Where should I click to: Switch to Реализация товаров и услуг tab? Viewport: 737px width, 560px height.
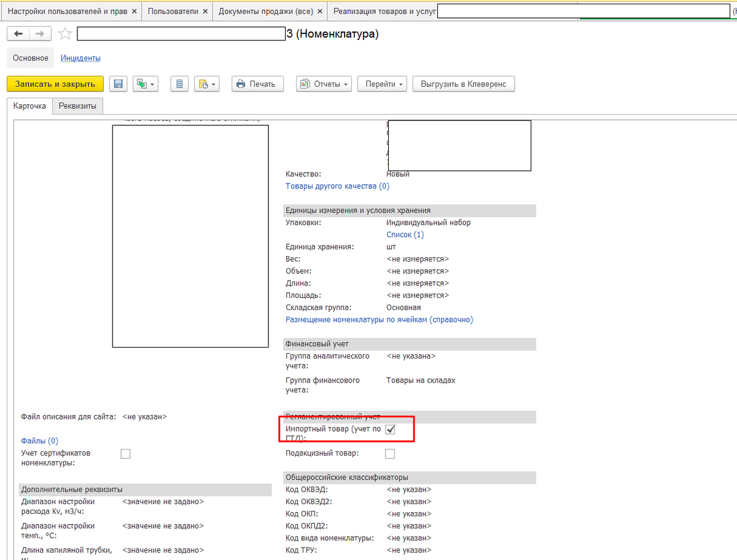(x=385, y=11)
